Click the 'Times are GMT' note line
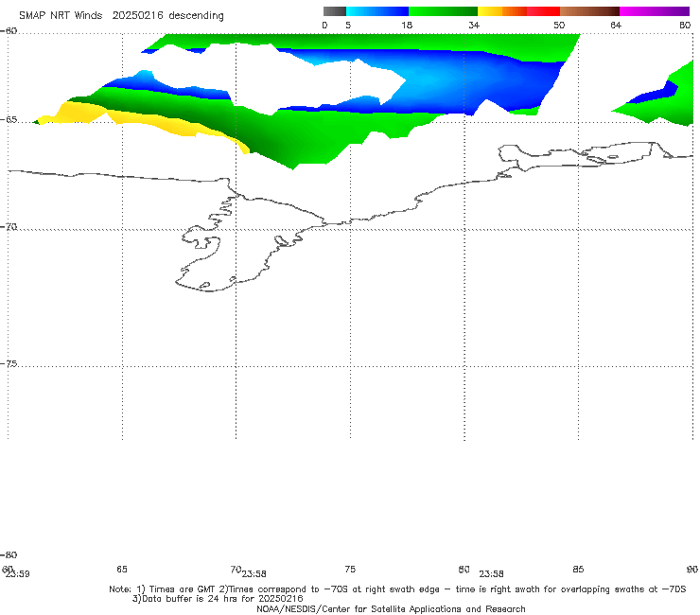Image resolution: width=700 pixels, height=615 pixels. coord(397,589)
